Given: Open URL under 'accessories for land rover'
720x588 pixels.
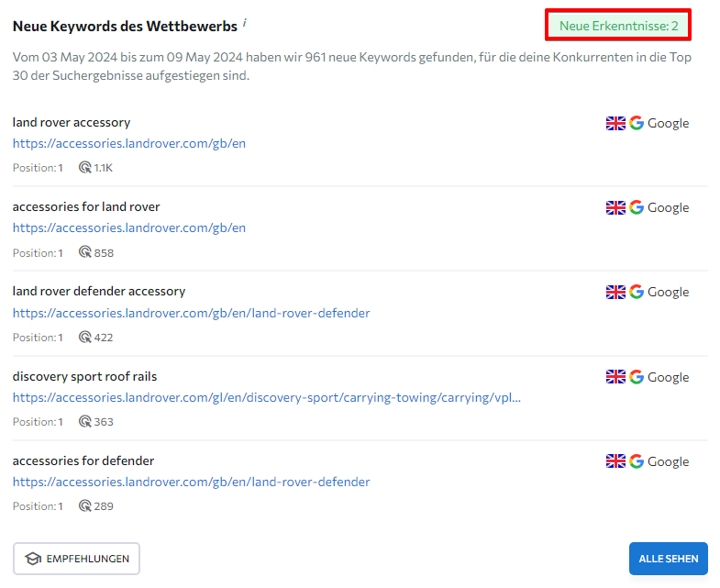Looking at the screenshot, I should click(129, 227).
